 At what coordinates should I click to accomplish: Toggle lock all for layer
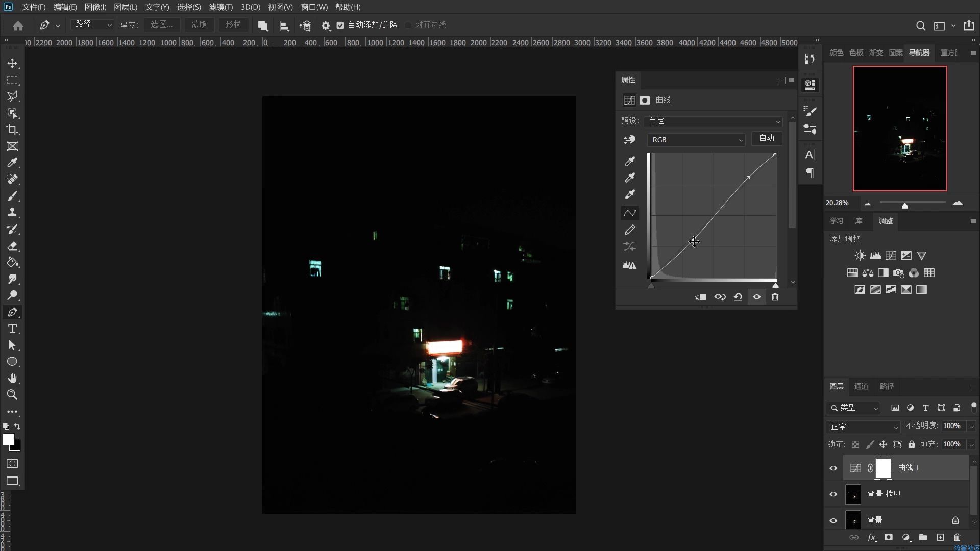(x=912, y=444)
